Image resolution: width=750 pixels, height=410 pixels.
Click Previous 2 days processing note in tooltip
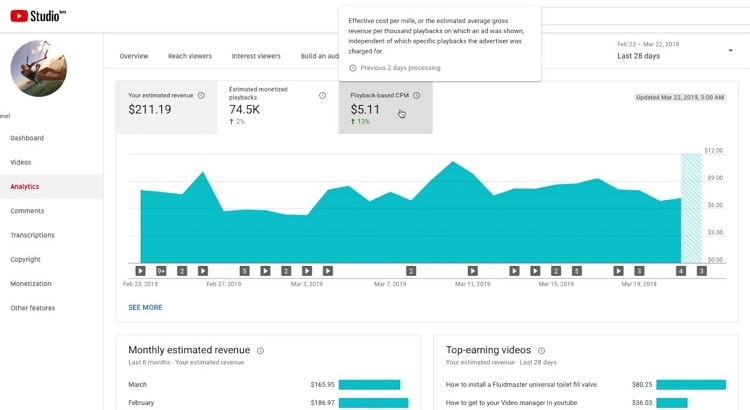pos(396,68)
